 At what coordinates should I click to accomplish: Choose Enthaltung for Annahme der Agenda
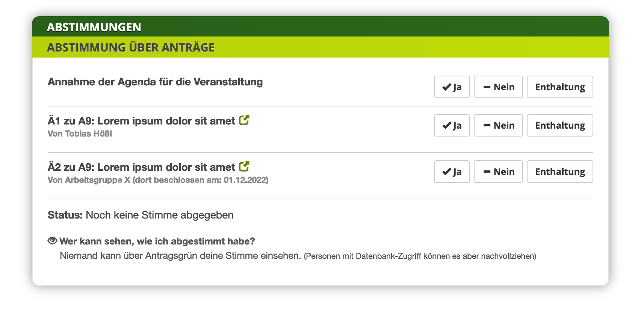coord(559,87)
